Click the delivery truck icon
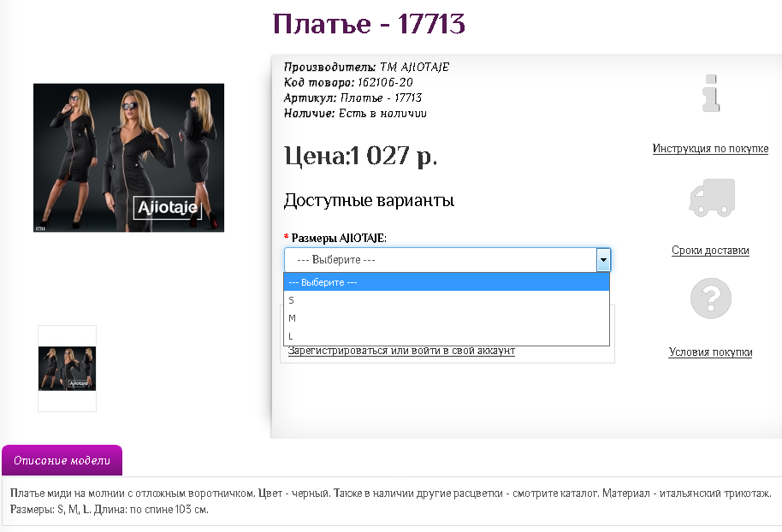 click(x=712, y=198)
